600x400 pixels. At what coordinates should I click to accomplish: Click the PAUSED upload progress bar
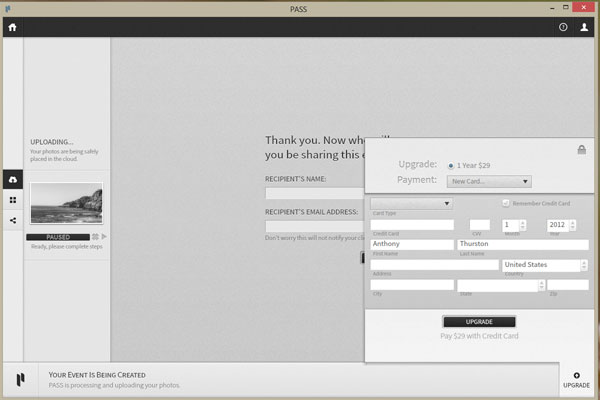(58, 237)
